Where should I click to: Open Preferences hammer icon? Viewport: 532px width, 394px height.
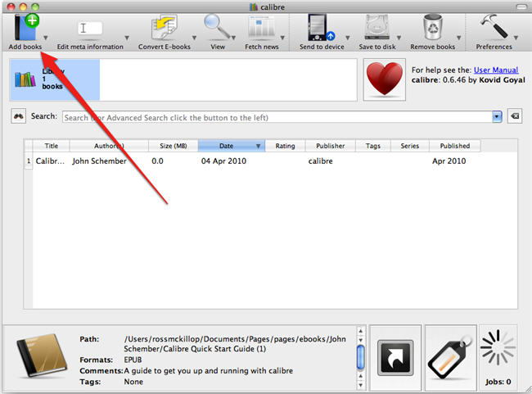494,27
